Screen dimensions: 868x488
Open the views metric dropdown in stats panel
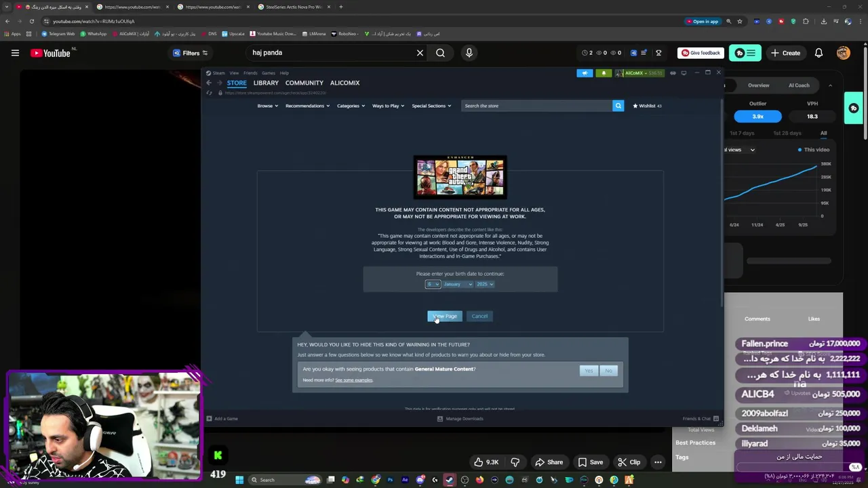click(x=740, y=150)
